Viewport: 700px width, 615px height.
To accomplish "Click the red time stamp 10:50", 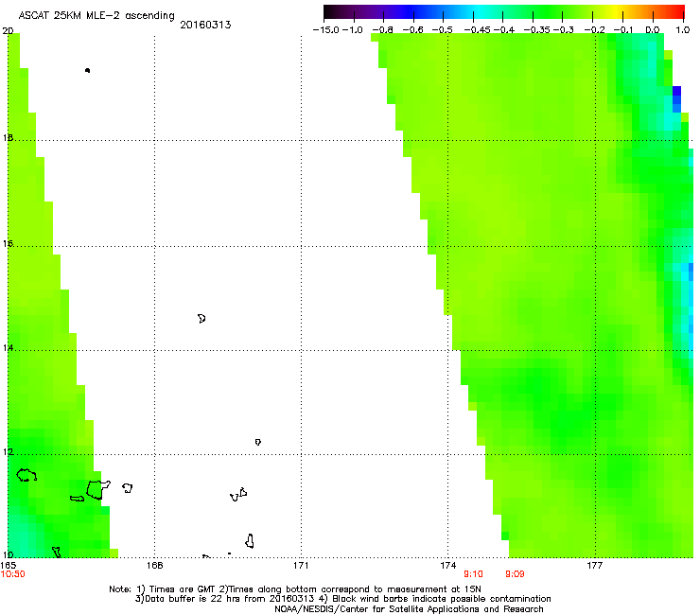I will click(13, 574).
